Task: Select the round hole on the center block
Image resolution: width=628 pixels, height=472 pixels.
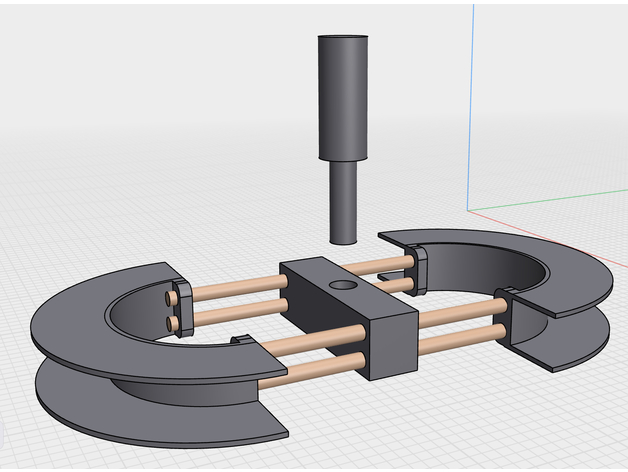Action: [342, 286]
